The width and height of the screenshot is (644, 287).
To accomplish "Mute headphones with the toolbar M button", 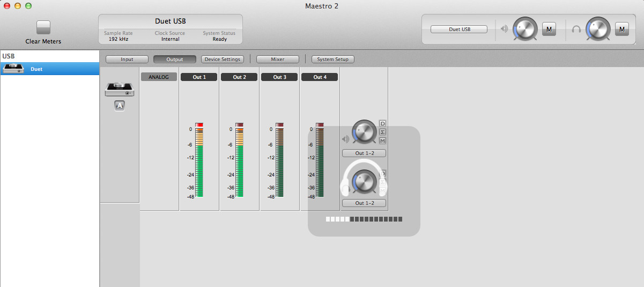I will point(621,30).
